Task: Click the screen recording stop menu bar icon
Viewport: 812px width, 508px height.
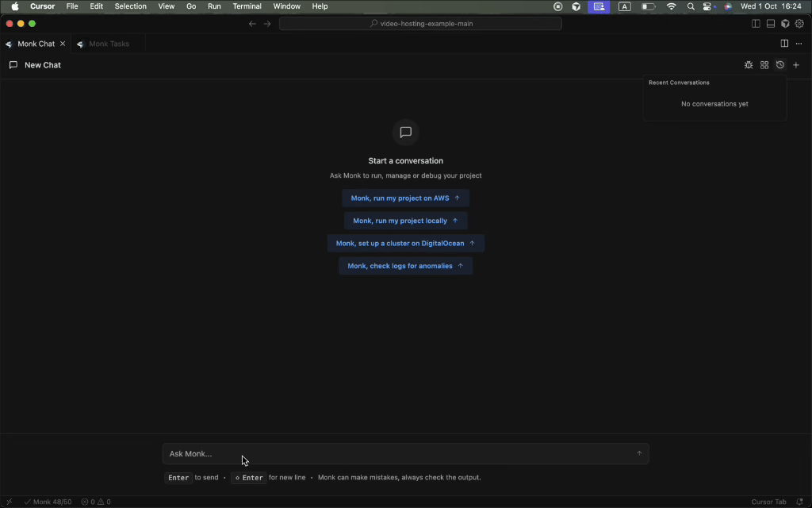Action: pos(557,6)
